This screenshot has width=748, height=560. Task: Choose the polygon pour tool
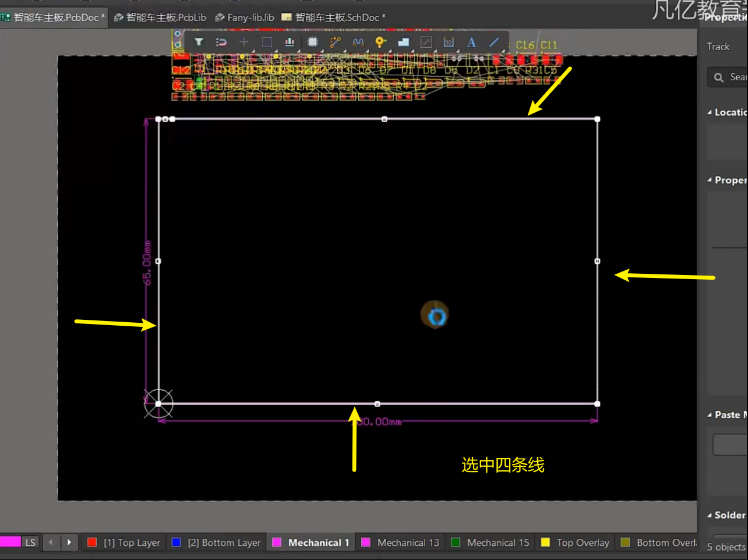(x=403, y=42)
